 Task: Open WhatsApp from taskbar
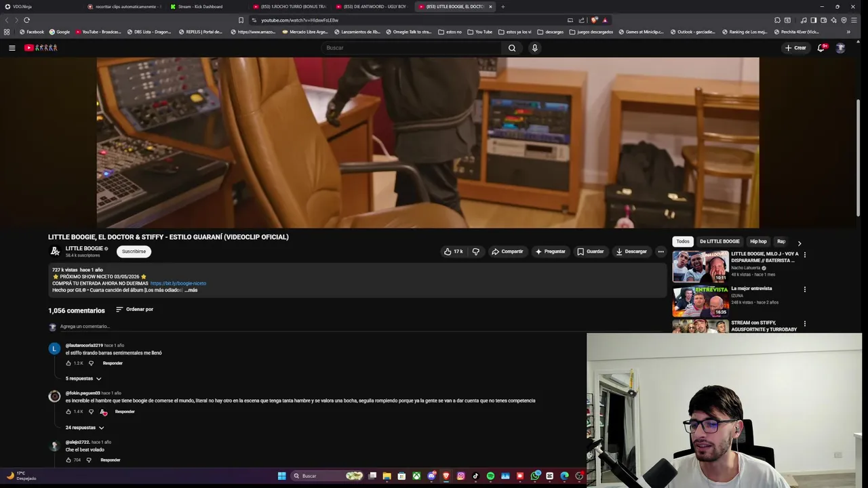[x=535, y=476]
